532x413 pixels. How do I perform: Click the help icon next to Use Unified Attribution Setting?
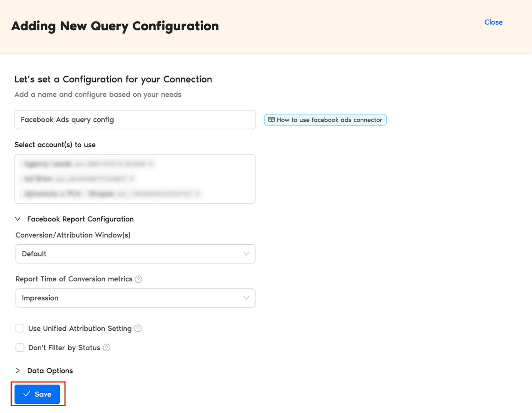click(x=138, y=328)
